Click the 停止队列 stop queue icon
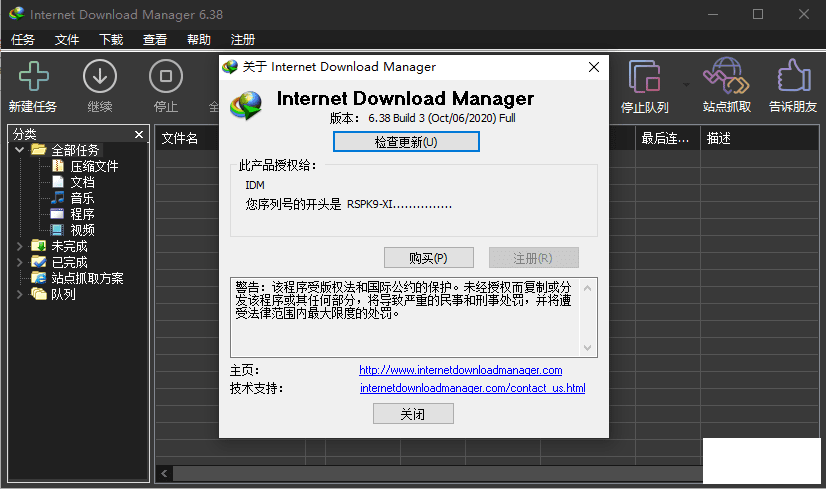This screenshot has width=826, height=489. click(644, 76)
